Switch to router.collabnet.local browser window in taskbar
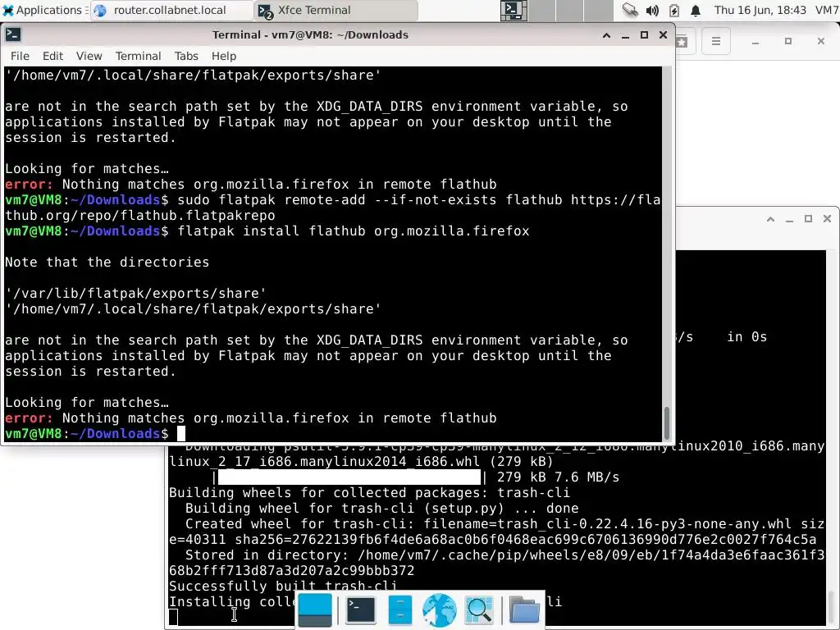The height and width of the screenshot is (630, 840). tap(171, 10)
